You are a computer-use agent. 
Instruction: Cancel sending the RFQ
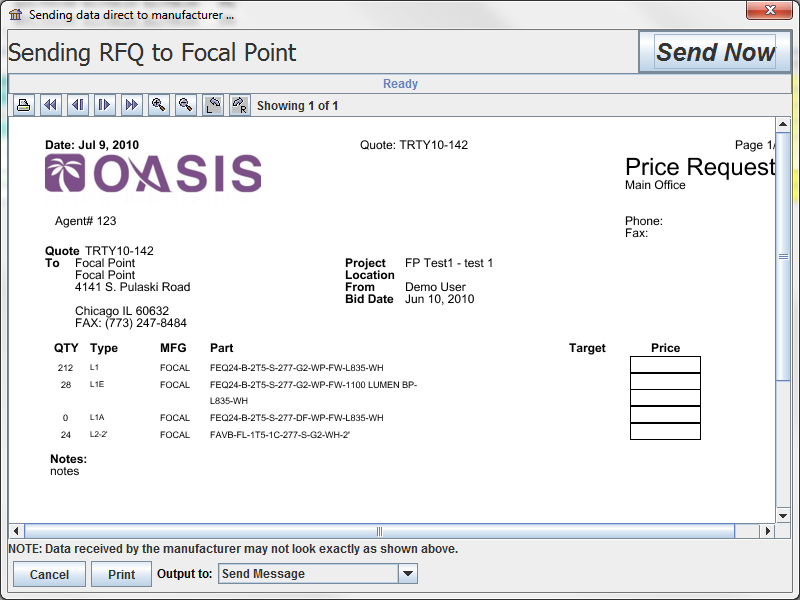pos(49,574)
